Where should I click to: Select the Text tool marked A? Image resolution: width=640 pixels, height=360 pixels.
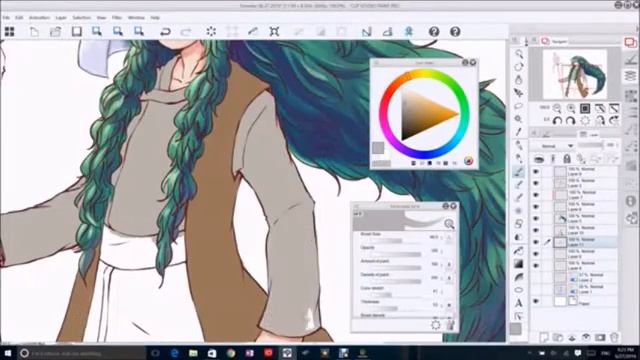519,303
